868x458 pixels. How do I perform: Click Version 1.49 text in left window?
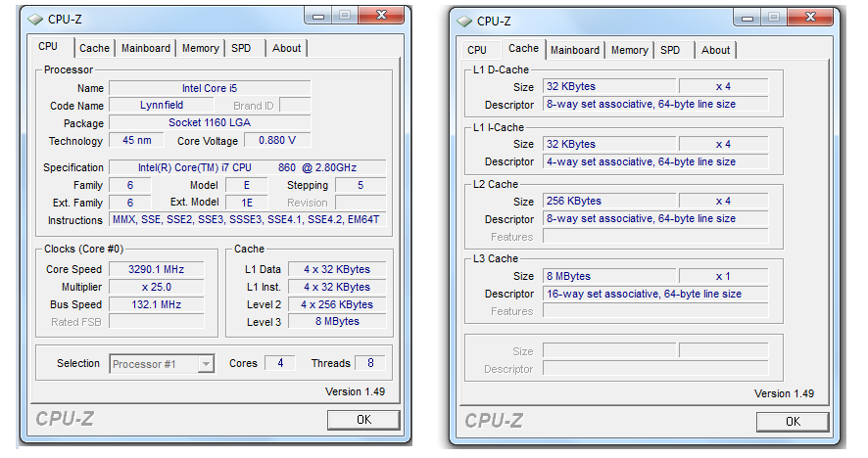click(355, 391)
